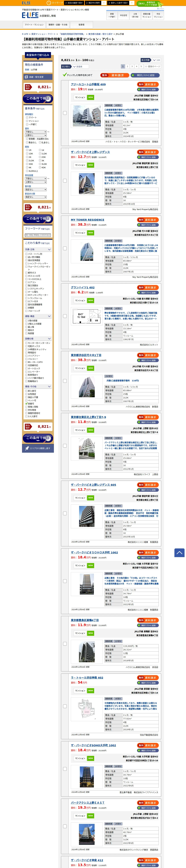Check the 1LDK layout checkbox
The image size is (186, 868).
pyautogui.click(x=40, y=153)
